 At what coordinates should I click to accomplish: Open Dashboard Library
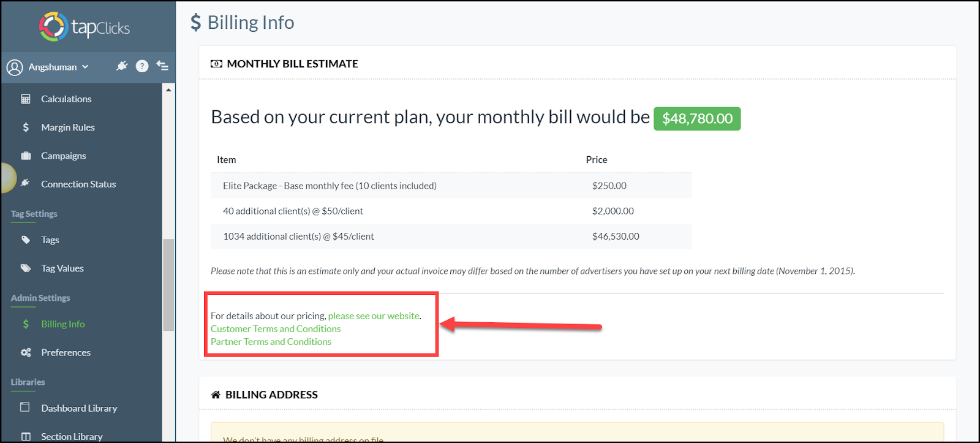(x=79, y=408)
